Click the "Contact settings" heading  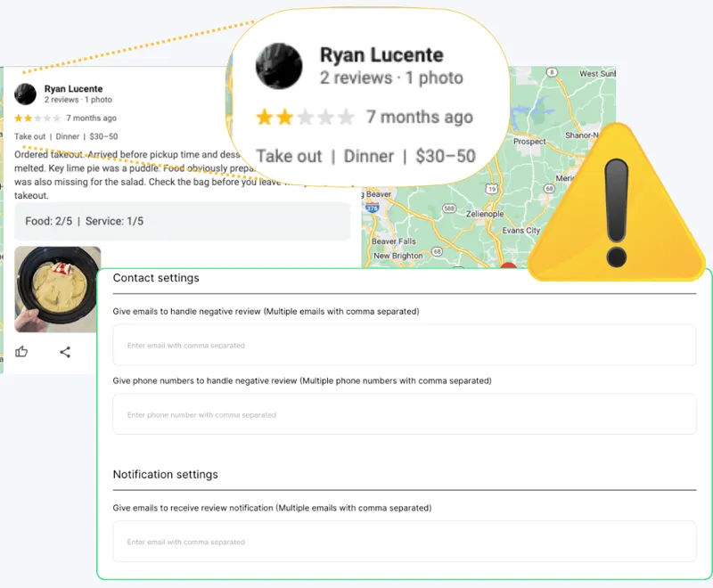156,278
